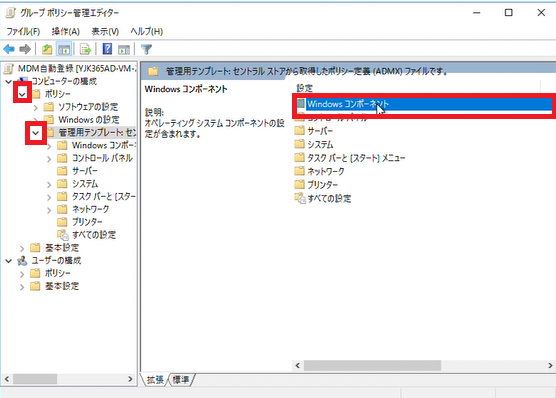556x398 pixels.
Task: Click the tree pane horizontal scrollbar thumb
Action: [x=35, y=379]
